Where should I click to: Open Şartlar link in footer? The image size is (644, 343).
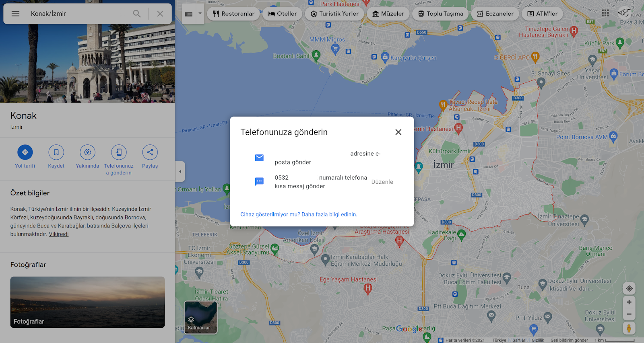click(x=519, y=340)
